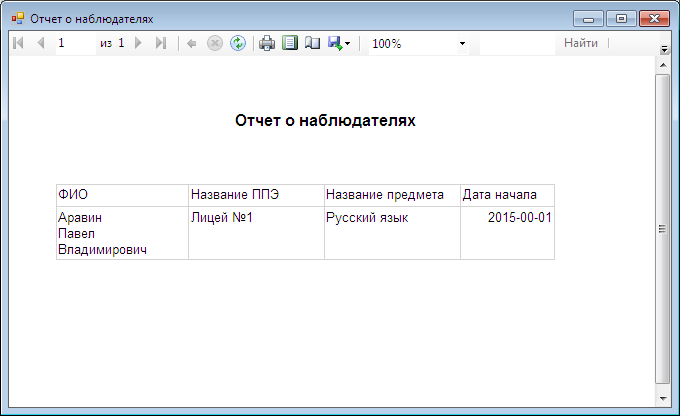Go to first page of report
The height and width of the screenshot is (416, 680).
[18, 43]
